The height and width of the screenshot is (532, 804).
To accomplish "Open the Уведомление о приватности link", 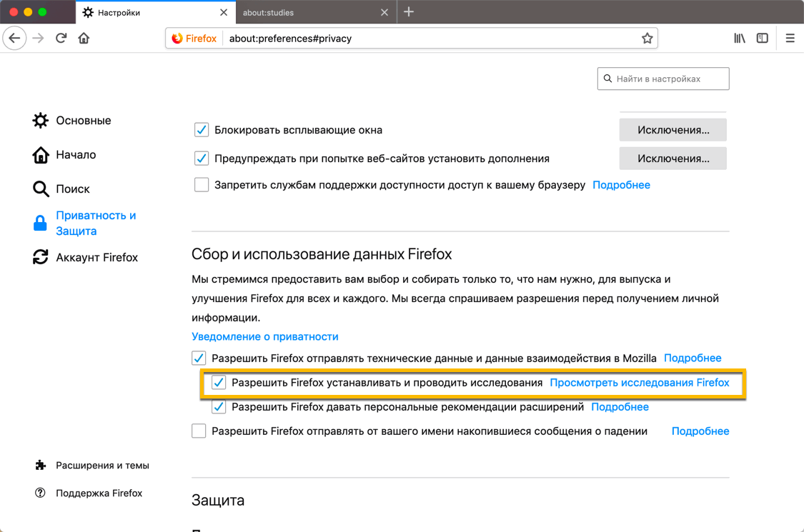I will pyautogui.click(x=265, y=336).
